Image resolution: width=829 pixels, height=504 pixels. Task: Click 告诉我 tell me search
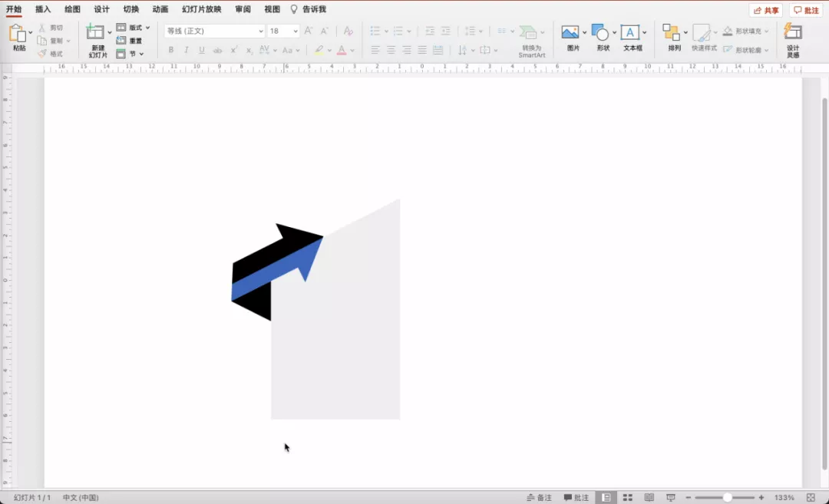pyautogui.click(x=309, y=9)
